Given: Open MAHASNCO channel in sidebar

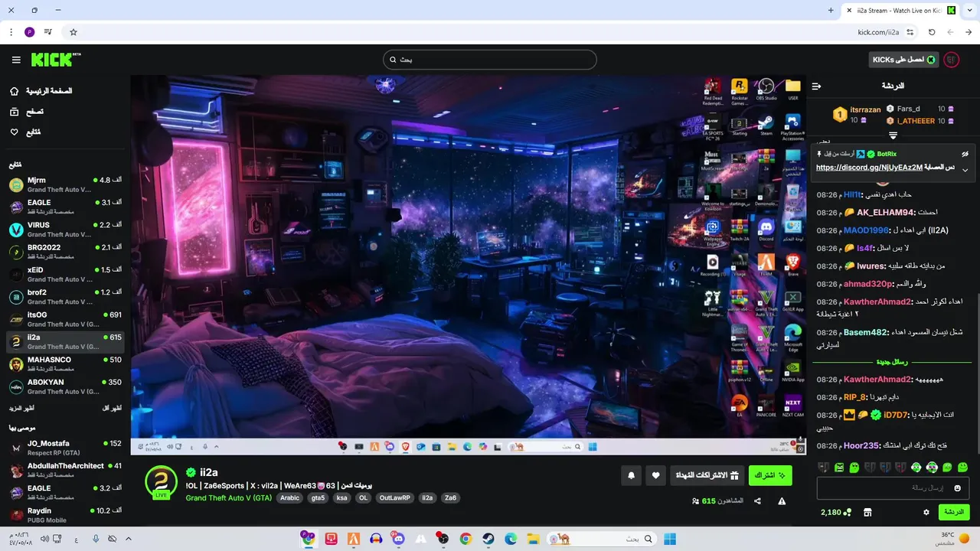Looking at the screenshot, I should [x=65, y=364].
